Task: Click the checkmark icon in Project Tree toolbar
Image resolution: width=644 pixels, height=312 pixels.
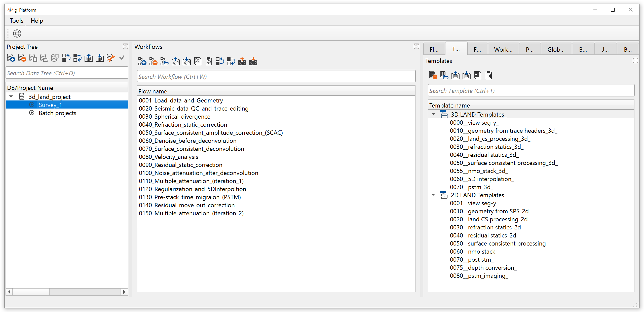Action: pyautogui.click(x=122, y=58)
